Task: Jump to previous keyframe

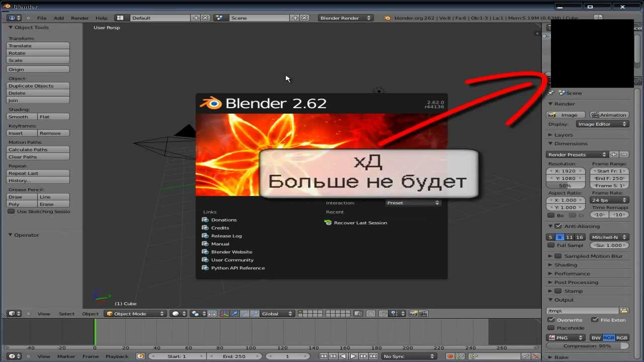Action: 333,356
